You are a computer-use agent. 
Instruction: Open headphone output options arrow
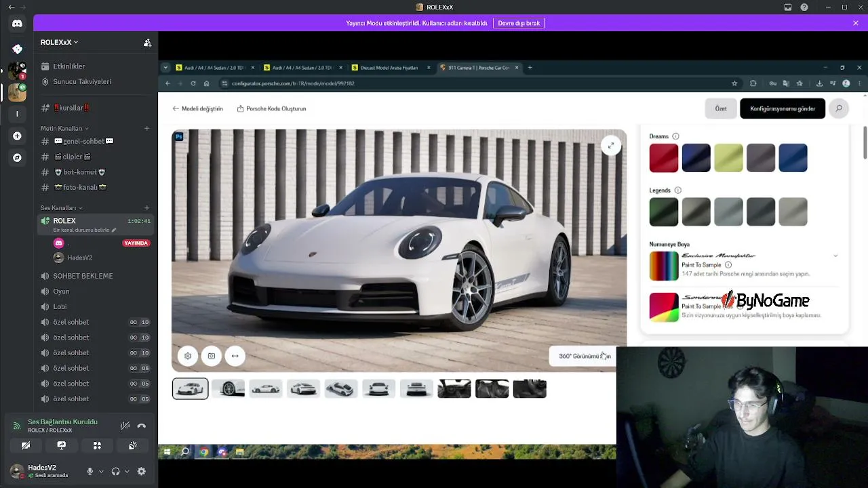click(x=127, y=471)
